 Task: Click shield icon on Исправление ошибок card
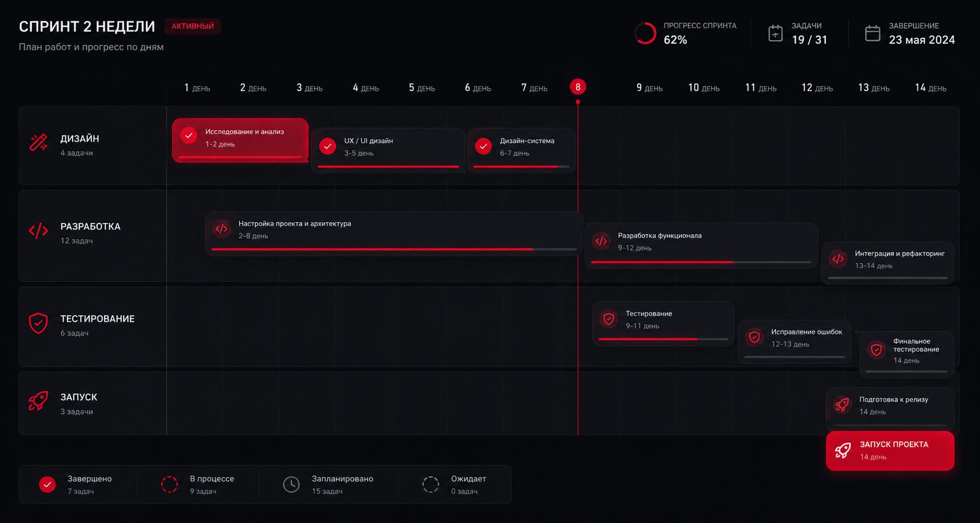[754, 337]
